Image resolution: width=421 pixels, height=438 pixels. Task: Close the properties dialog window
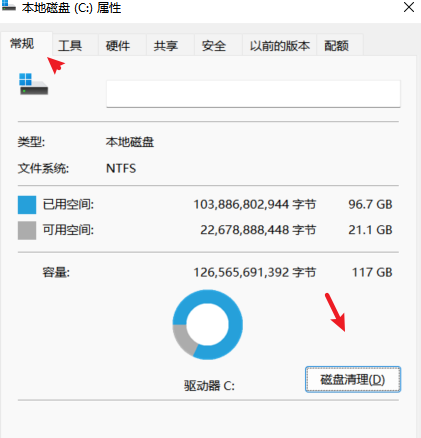coord(409,7)
